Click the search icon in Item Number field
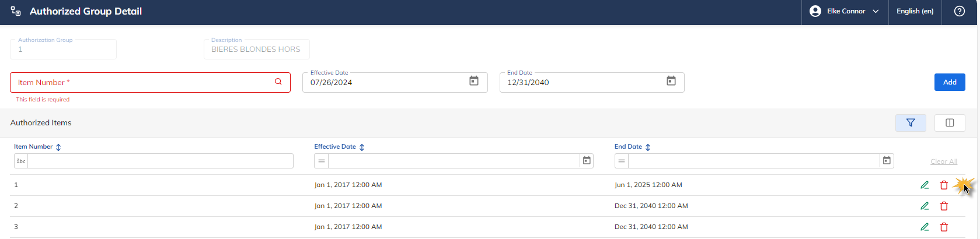Image resolution: width=980 pixels, height=239 pixels. 278,82
